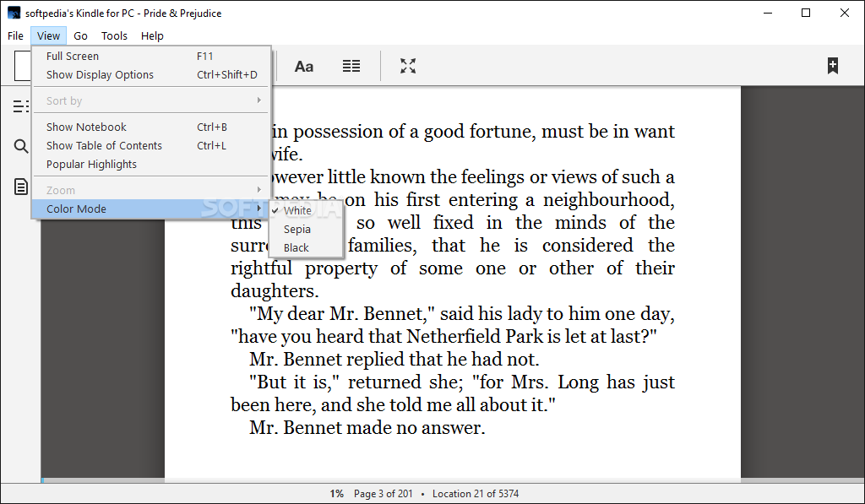Select the checked White color mode

[x=306, y=211]
